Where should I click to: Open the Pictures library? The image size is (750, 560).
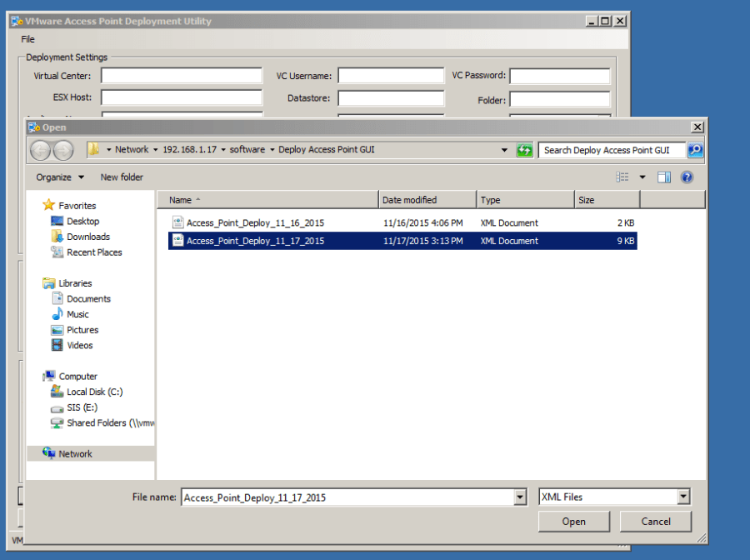pyautogui.click(x=82, y=330)
